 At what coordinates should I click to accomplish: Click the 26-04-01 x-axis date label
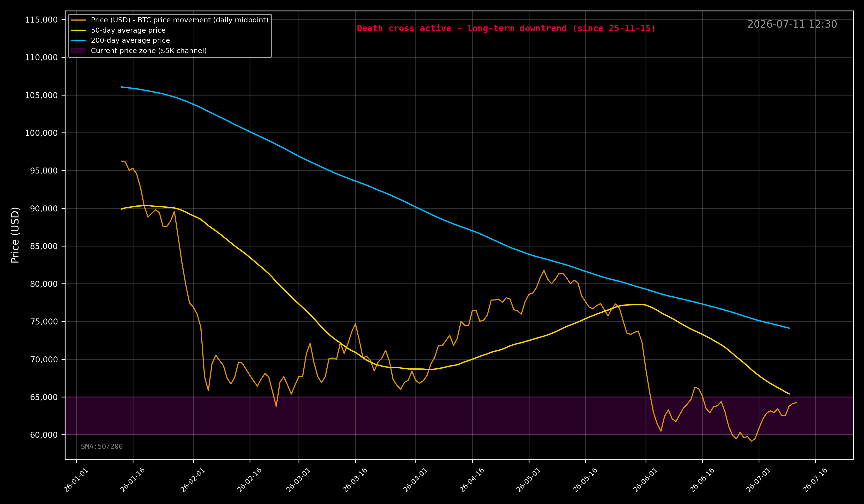click(415, 480)
